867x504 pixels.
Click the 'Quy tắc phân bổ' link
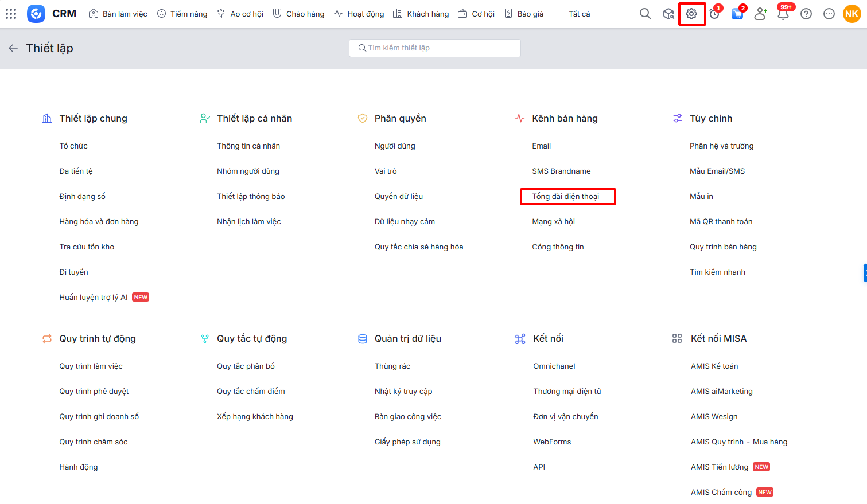[x=246, y=366]
